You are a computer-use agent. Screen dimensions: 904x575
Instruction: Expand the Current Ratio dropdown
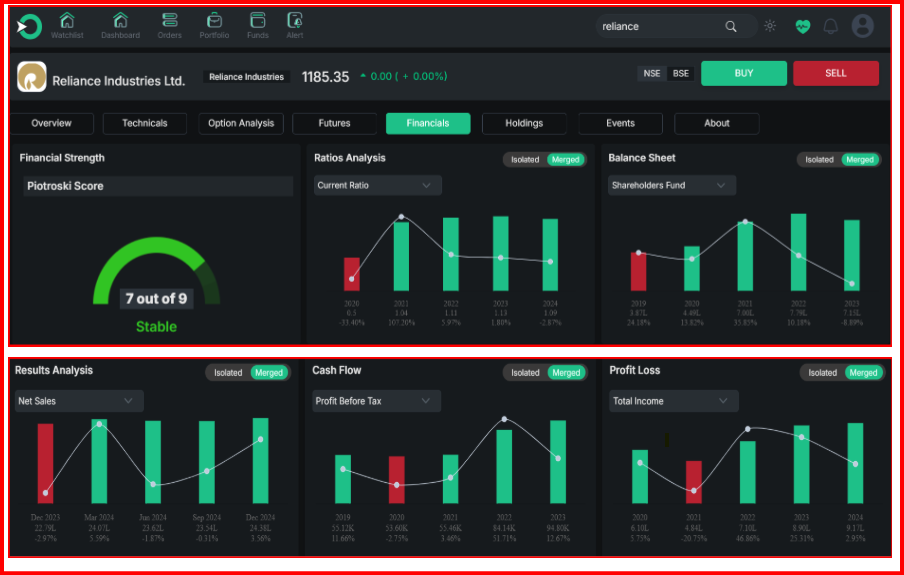click(378, 185)
